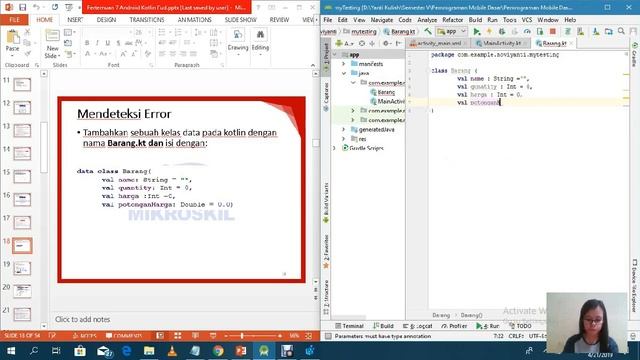Image resolution: width=640 pixels, height=360 pixels.
Task: Select slide 11 thumbnail
Action: pyautogui.click(x=22, y=84)
